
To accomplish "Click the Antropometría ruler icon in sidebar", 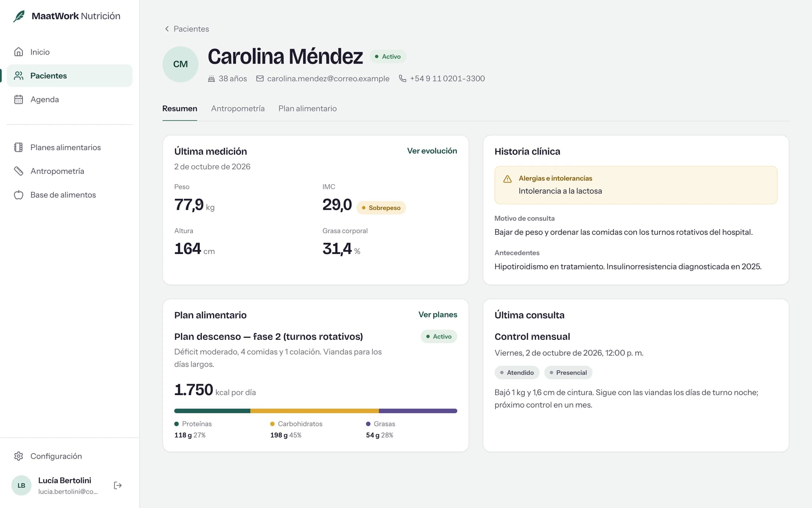I will point(18,171).
